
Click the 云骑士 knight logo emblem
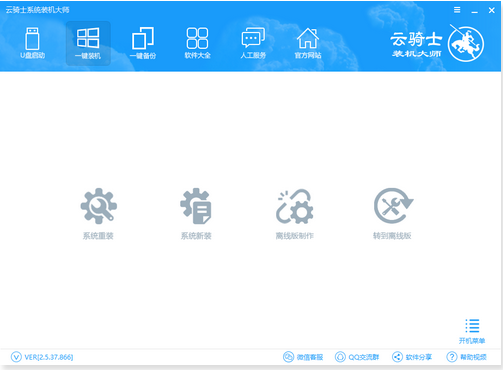pyautogui.click(x=466, y=44)
